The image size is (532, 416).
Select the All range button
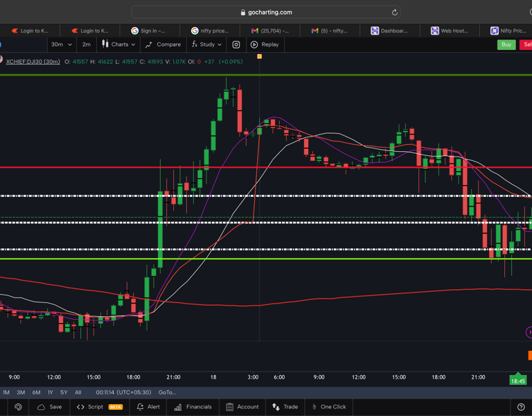pos(78,392)
